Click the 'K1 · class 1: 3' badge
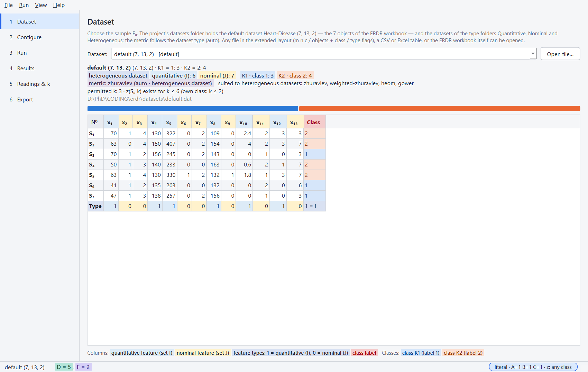 [258, 76]
